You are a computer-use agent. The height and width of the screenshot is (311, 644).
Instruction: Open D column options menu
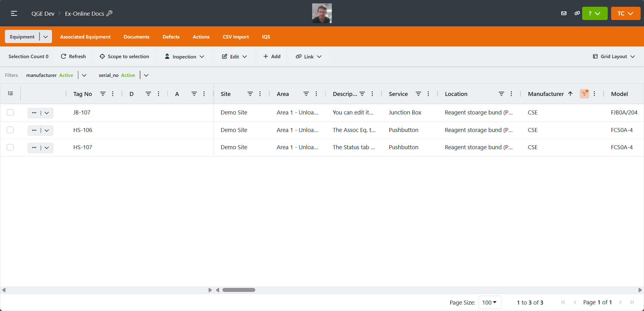(x=159, y=94)
